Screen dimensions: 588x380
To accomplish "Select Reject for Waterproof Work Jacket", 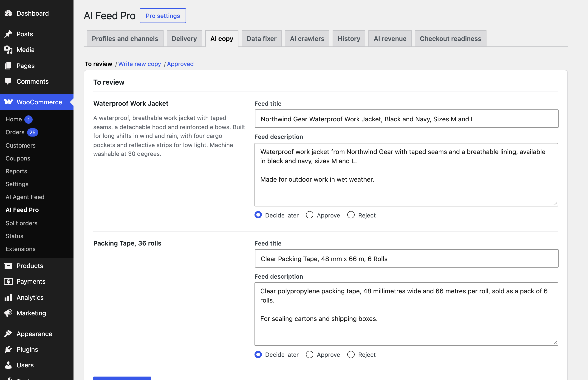I will click(x=351, y=215).
